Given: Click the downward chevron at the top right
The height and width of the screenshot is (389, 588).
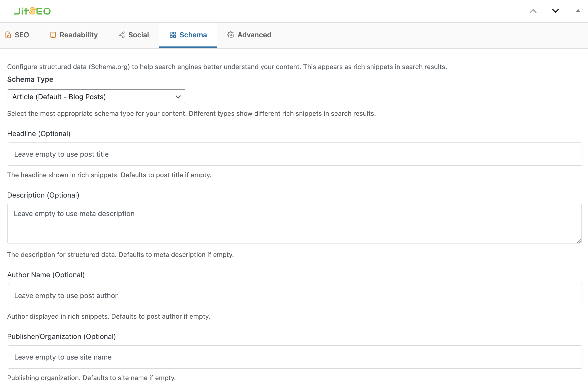Looking at the screenshot, I should tap(555, 11).
